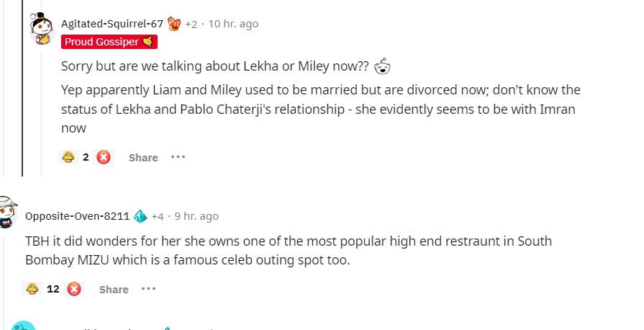Open more options on Opposite-Oven-8211's comment
The height and width of the screenshot is (330, 644).
[148, 288]
